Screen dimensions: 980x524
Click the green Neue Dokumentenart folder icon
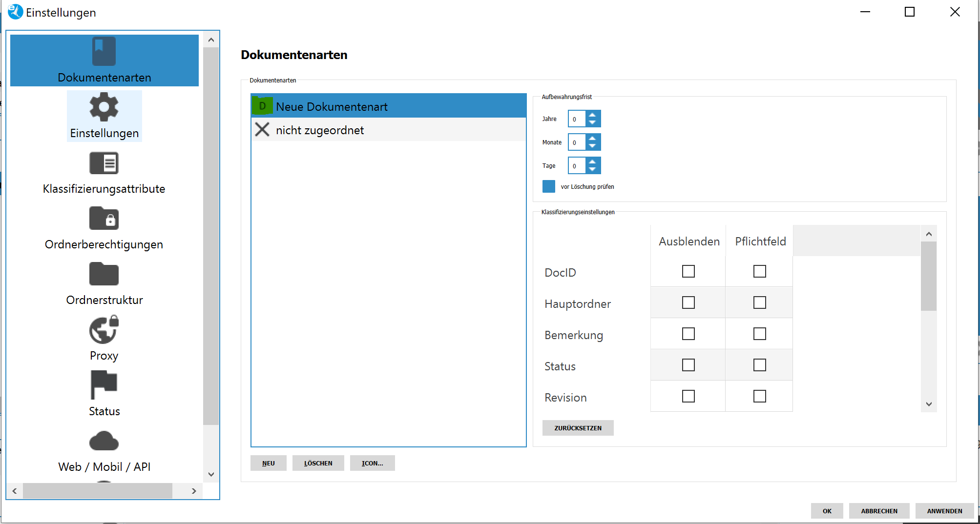(x=262, y=106)
